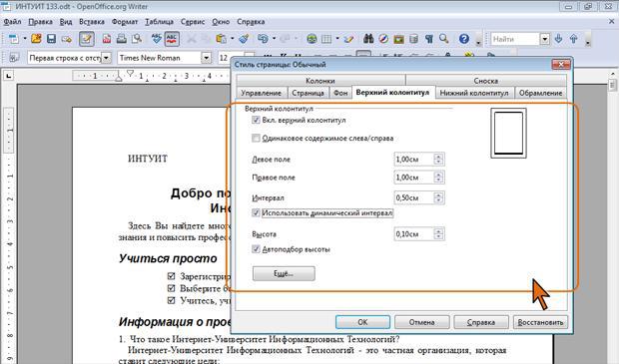Open Data Sources
The image size is (619, 364).
click(413, 39)
